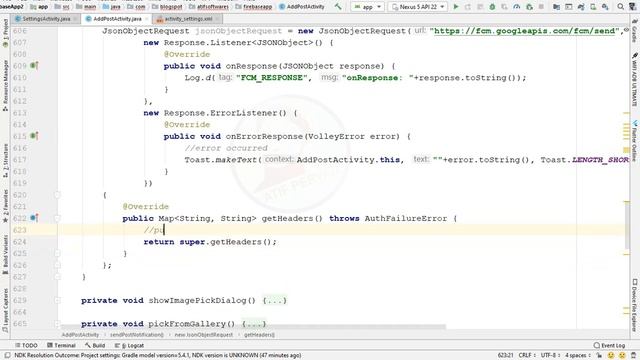Collapse code block at line 620 fold marker
The image size is (640, 360).
pyautogui.click(x=58, y=195)
